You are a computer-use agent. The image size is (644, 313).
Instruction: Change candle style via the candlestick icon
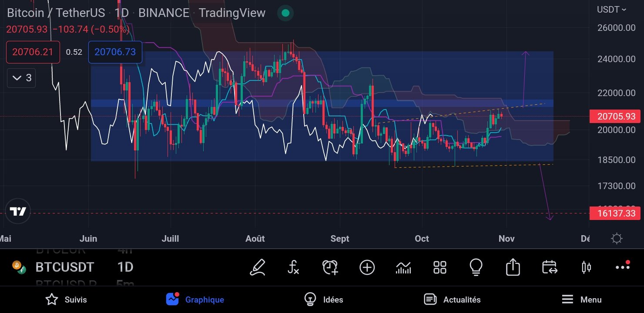[586, 267]
